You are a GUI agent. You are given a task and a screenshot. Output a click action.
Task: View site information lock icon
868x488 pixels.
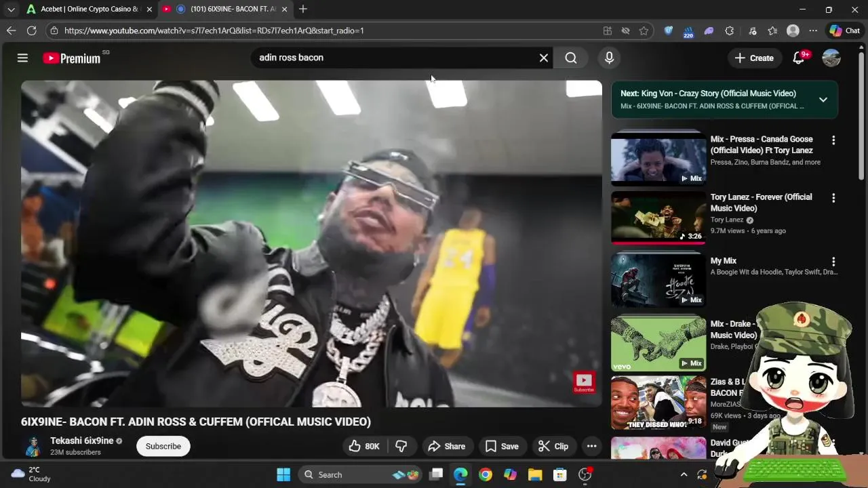pos(54,30)
